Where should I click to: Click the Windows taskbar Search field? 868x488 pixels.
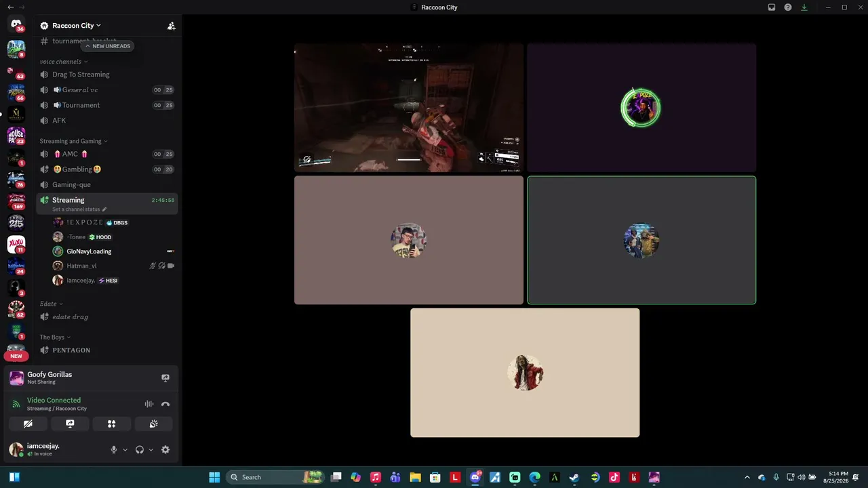click(275, 477)
